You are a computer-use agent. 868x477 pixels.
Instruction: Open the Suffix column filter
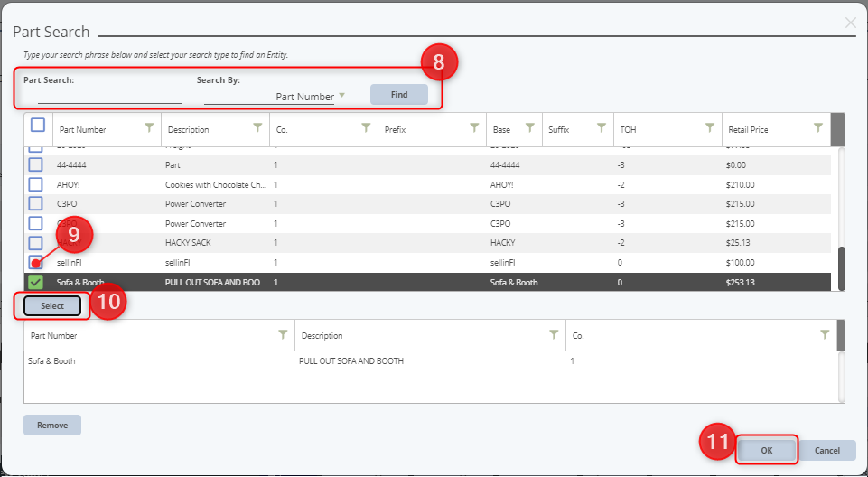[x=602, y=127]
